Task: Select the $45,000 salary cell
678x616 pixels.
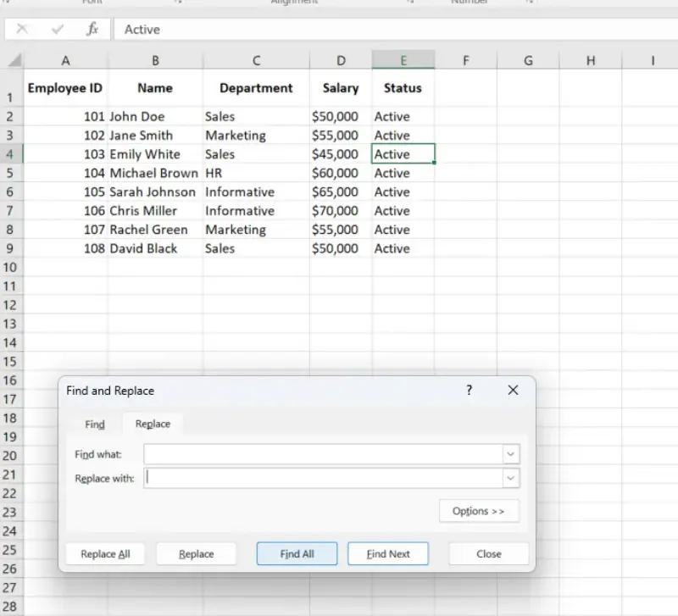Action: 341,154
